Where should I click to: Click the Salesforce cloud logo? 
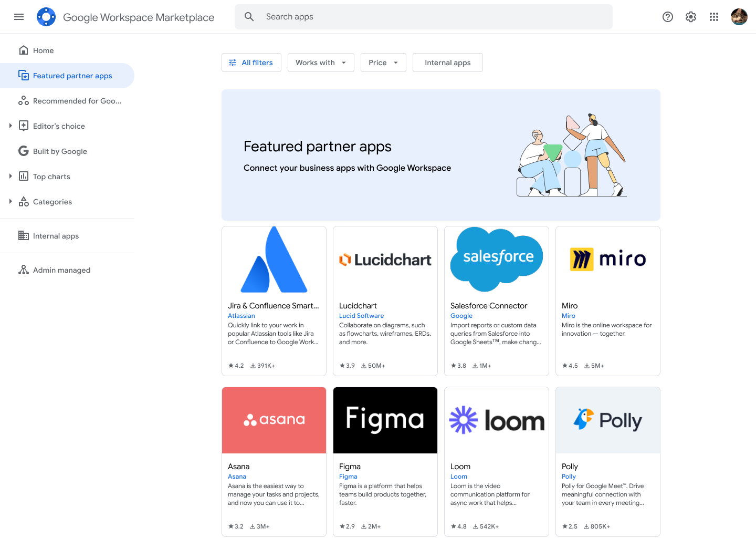point(497,260)
